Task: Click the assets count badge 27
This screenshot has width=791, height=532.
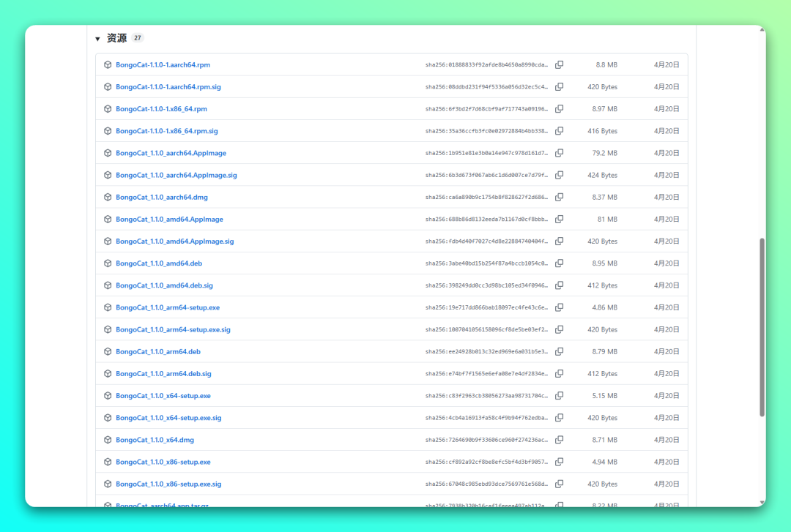Action: click(137, 38)
